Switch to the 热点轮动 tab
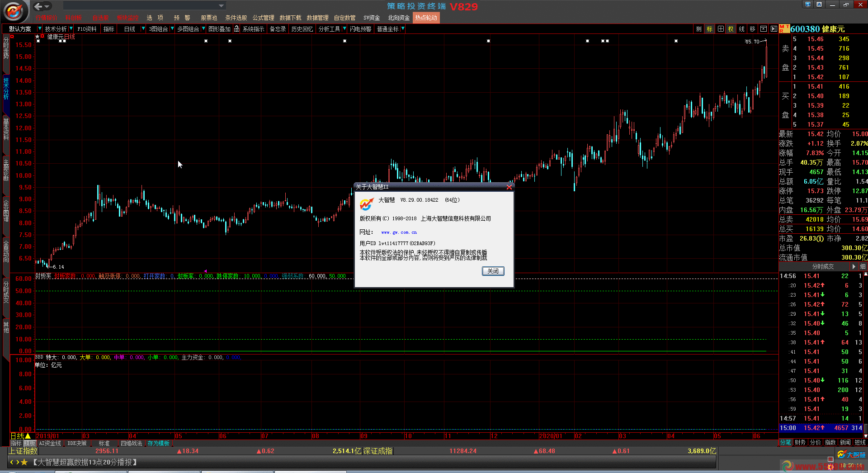Image resolution: width=868 pixels, height=473 pixels. [x=426, y=18]
